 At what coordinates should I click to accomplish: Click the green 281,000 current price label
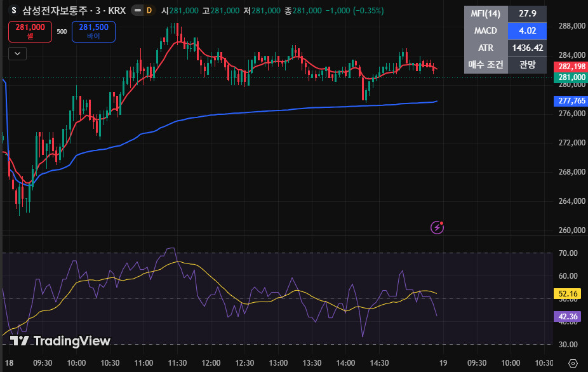(x=571, y=77)
